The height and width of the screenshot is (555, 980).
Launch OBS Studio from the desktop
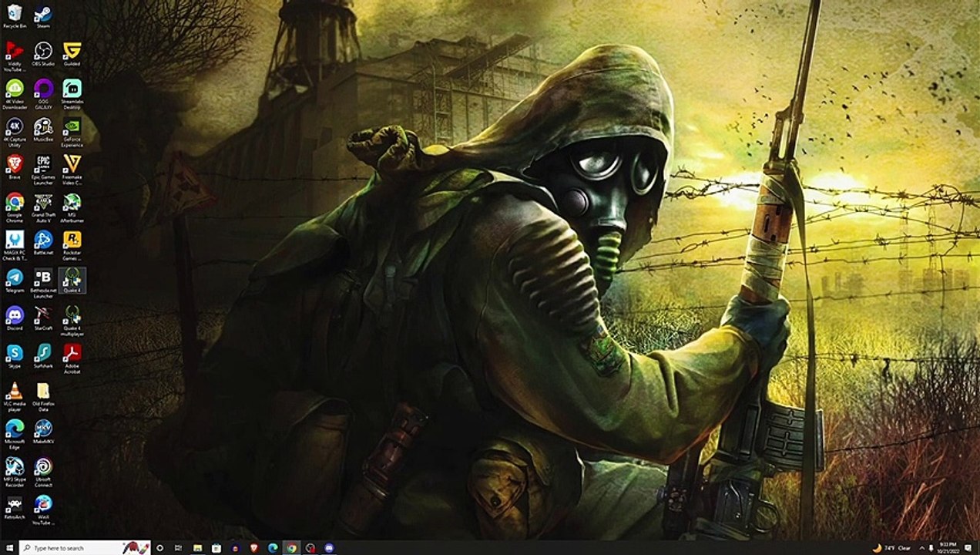(43, 54)
